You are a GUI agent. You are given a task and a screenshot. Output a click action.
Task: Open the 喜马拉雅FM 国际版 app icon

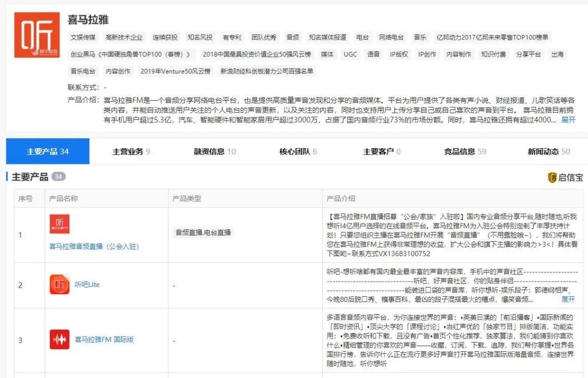(x=59, y=339)
